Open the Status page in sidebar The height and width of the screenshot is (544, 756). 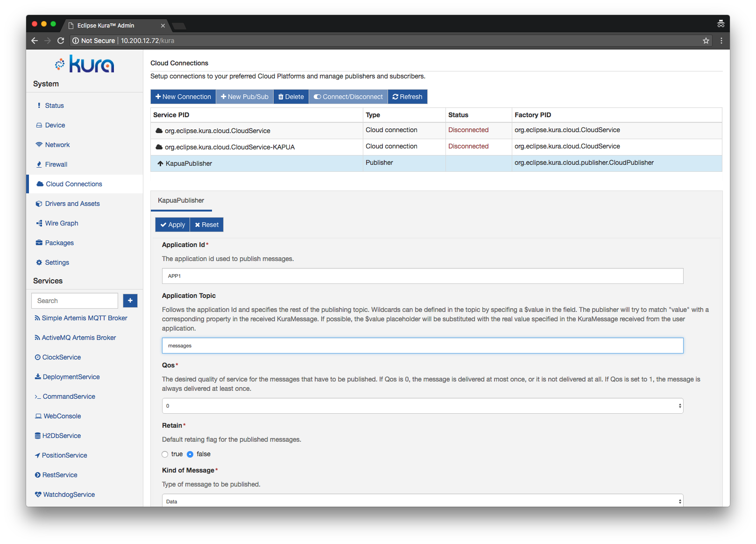tap(54, 106)
